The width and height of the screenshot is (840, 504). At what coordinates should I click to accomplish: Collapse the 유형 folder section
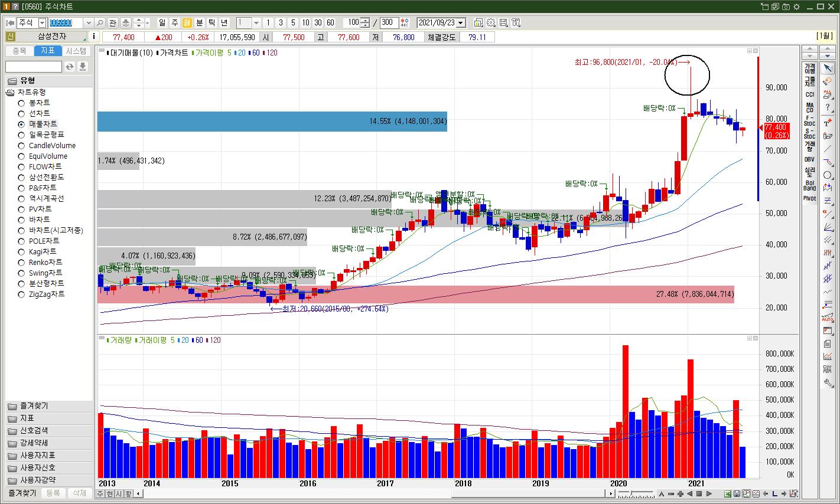(x=49, y=81)
